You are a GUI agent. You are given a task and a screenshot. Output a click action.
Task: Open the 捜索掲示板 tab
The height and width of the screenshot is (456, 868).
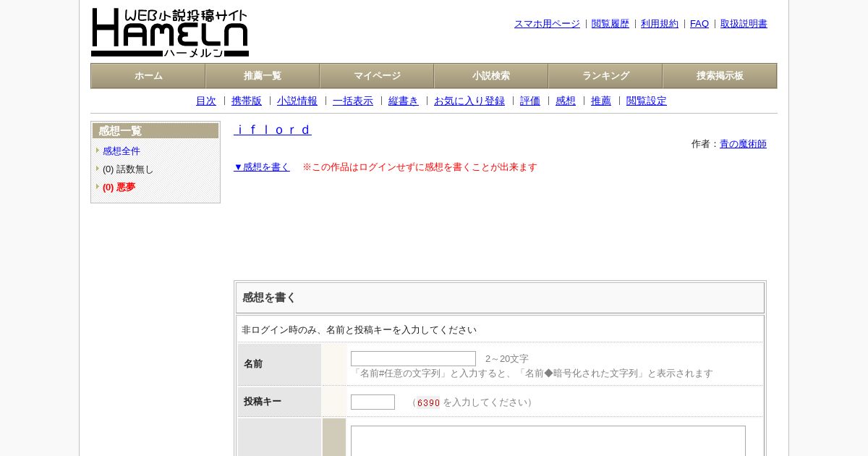click(x=720, y=76)
